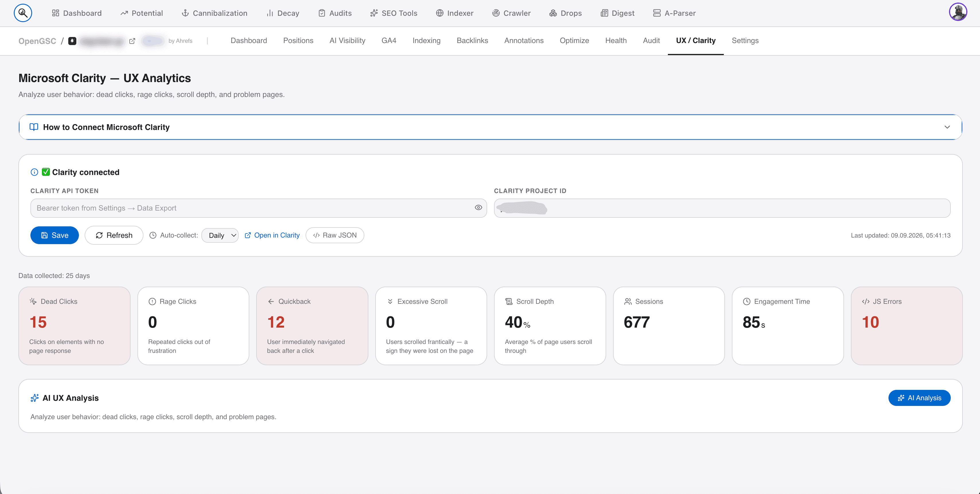Click the JS Errors code icon
This screenshot has height=494, width=980.
pyautogui.click(x=866, y=302)
